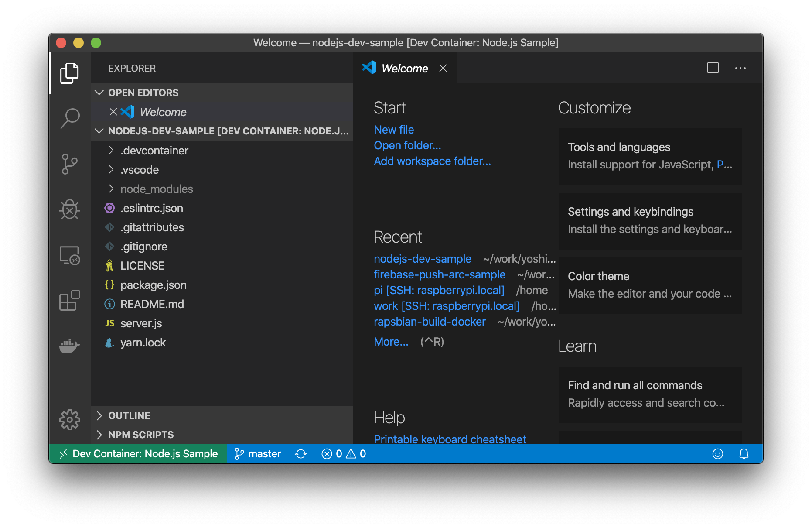The width and height of the screenshot is (812, 528).
Task: Open the Search view icon
Action: 70,118
